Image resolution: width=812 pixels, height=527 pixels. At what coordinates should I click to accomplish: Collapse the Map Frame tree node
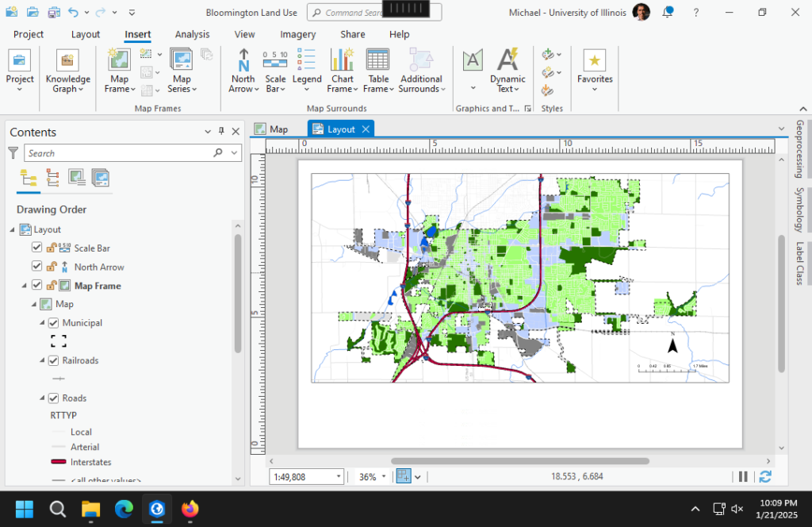tap(24, 286)
